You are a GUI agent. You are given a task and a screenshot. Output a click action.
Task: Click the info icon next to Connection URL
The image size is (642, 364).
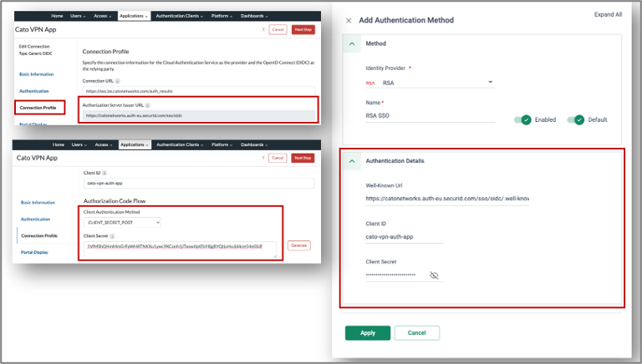click(x=118, y=81)
